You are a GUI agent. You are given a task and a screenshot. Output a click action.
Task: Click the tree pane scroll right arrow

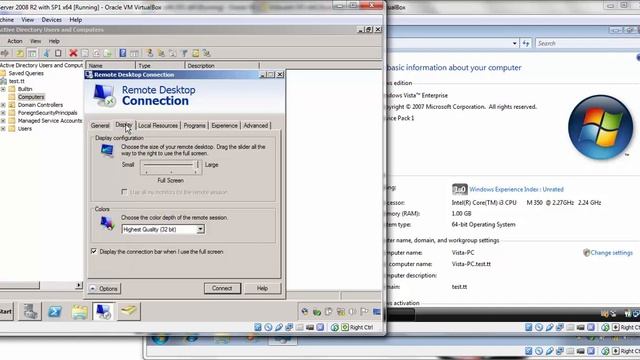[x=79, y=285]
